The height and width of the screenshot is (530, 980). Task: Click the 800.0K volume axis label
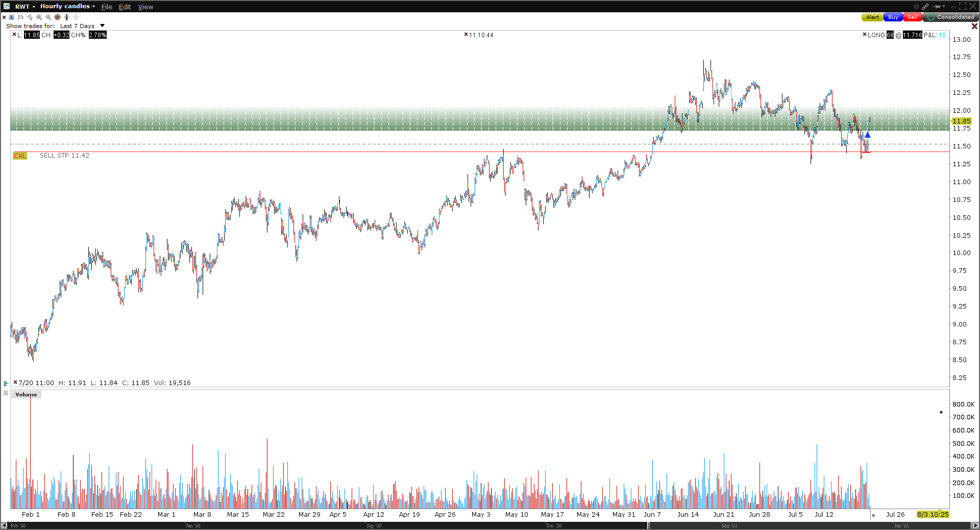coord(963,405)
